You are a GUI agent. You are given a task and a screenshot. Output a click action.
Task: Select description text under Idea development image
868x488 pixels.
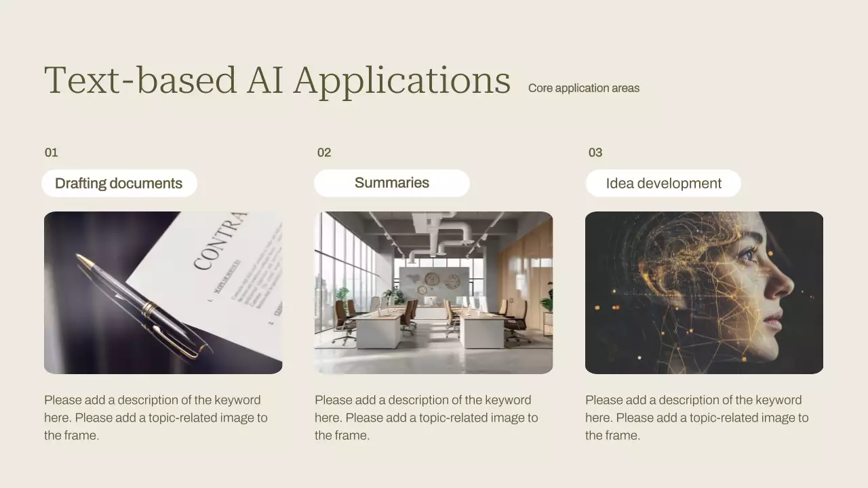tap(697, 418)
